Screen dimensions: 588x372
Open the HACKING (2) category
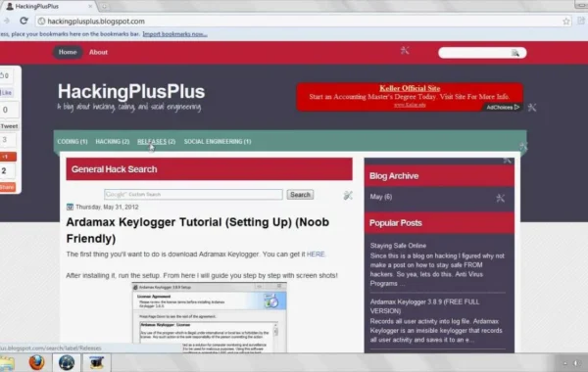click(112, 142)
